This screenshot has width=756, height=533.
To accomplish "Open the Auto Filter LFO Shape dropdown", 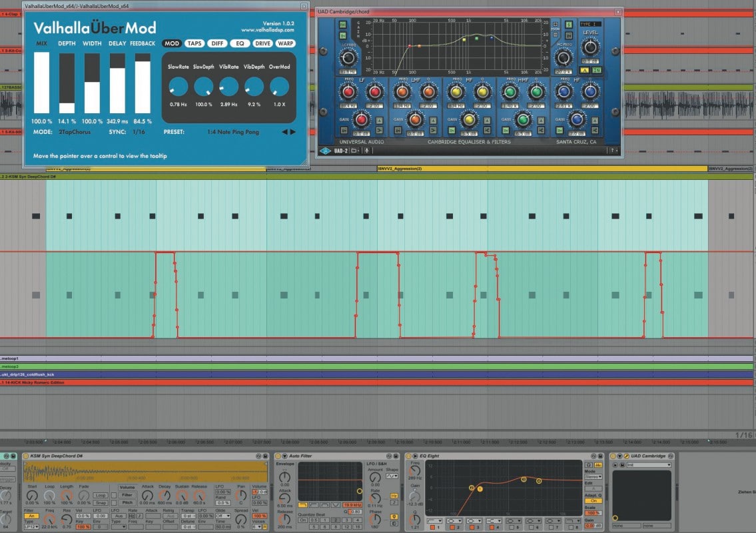I will click(392, 476).
